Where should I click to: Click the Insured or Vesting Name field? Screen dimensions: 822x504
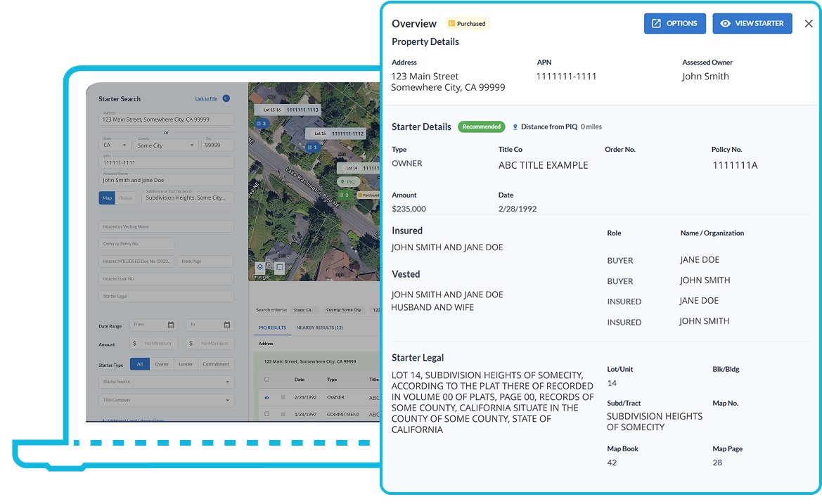[x=166, y=226]
